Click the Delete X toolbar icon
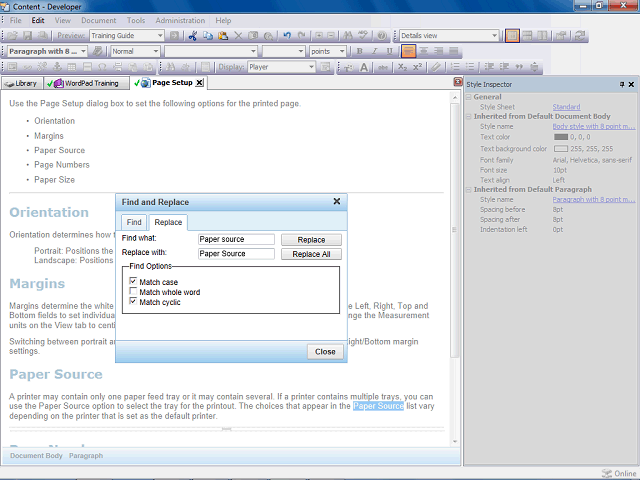640x480 pixels. [x=238, y=36]
